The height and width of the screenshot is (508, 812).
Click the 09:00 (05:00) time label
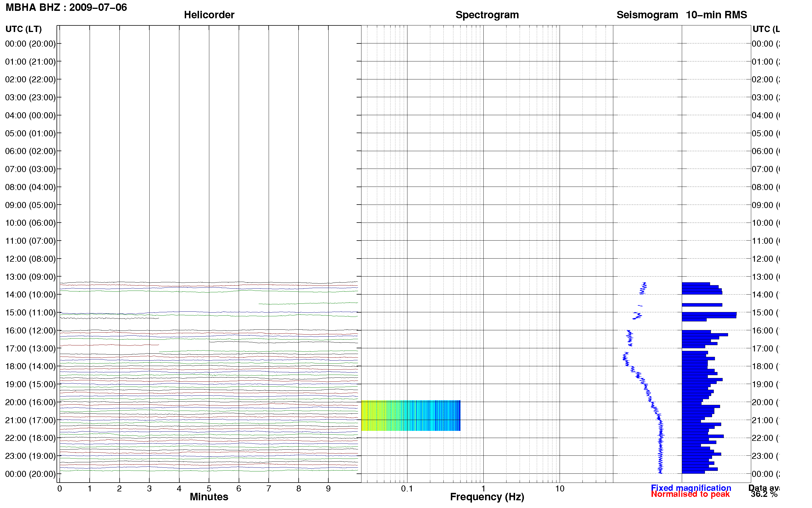pos(30,205)
